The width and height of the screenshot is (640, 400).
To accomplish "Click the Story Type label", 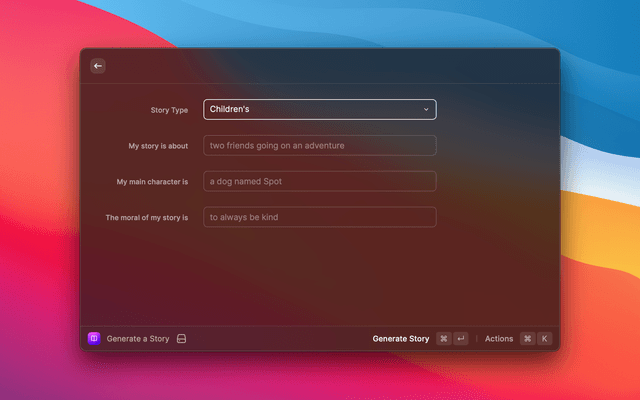I will point(167,110).
